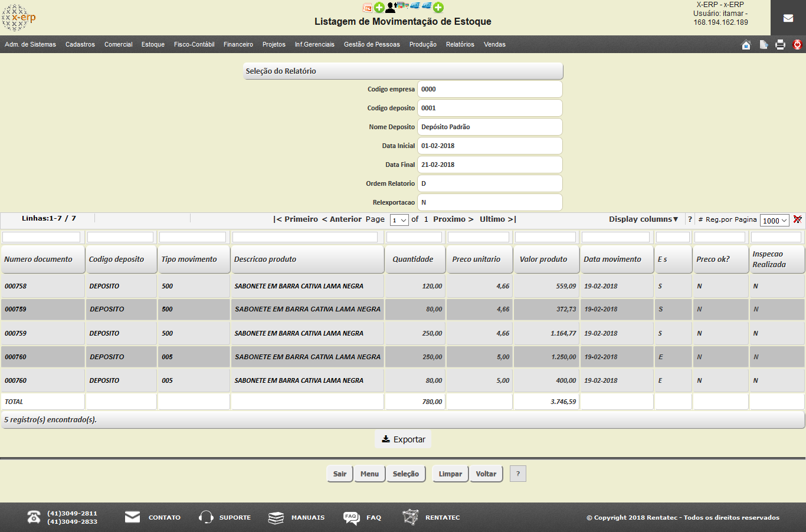
Task: Click the telephone icon in the footer
Action: [34, 517]
